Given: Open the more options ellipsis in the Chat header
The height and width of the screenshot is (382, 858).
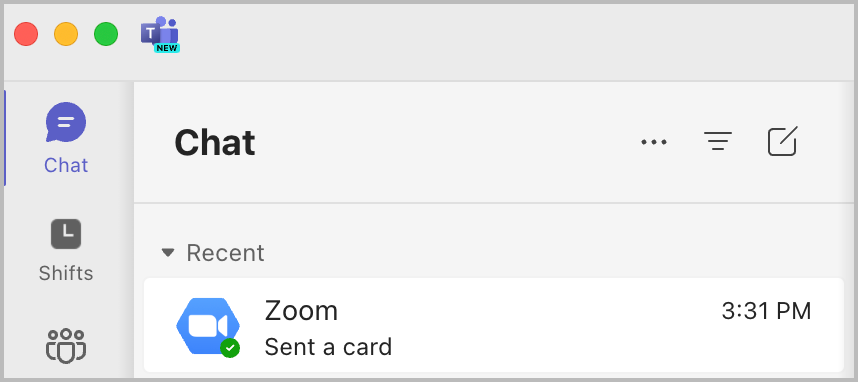Looking at the screenshot, I should [654, 142].
